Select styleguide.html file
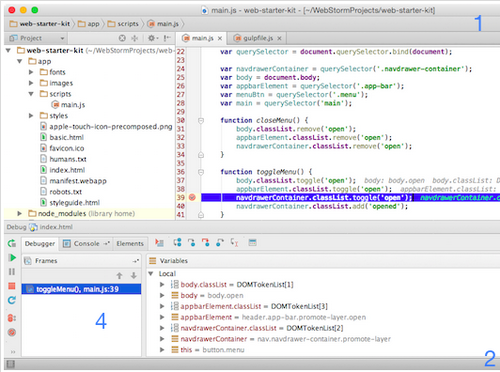Screen dimensions: 500x372 (70, 203)
